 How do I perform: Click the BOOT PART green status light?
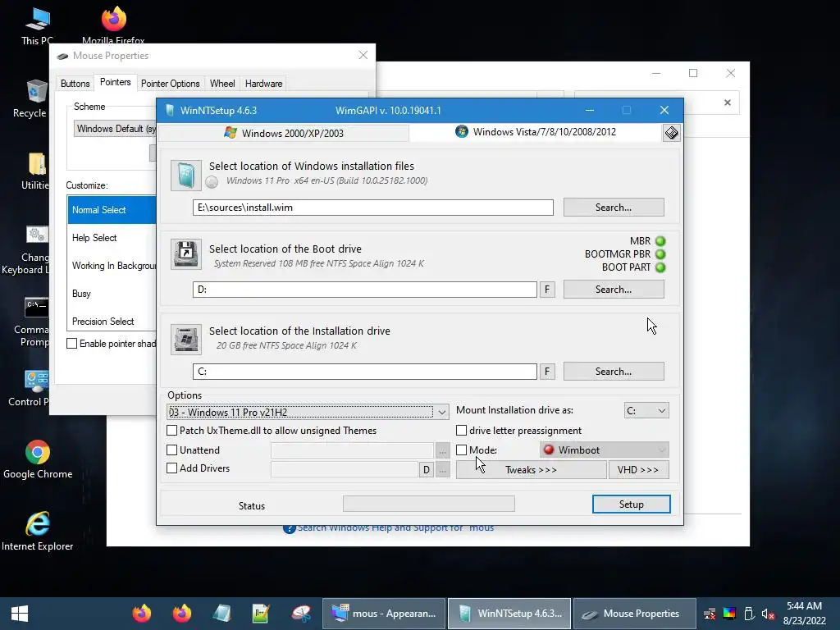[x=660, y=267]
